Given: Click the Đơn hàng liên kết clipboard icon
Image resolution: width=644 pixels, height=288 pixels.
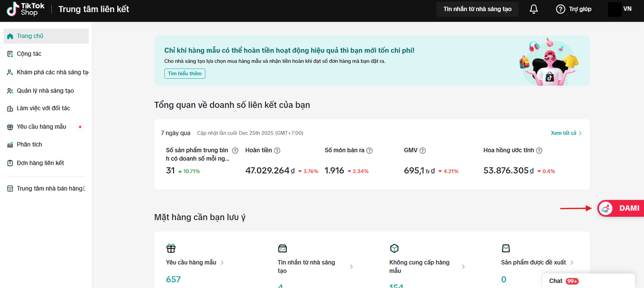Looking at the screenshot, I should click(10, 163).
